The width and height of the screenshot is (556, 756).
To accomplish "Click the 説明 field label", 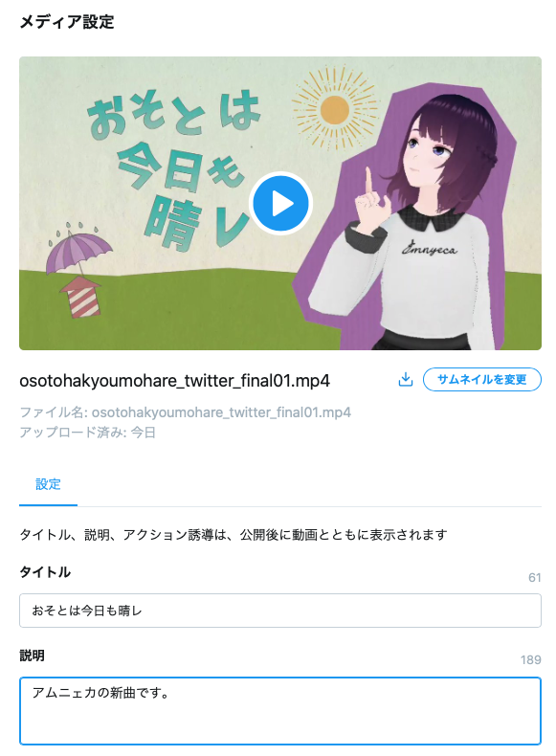I will point(32,656).
